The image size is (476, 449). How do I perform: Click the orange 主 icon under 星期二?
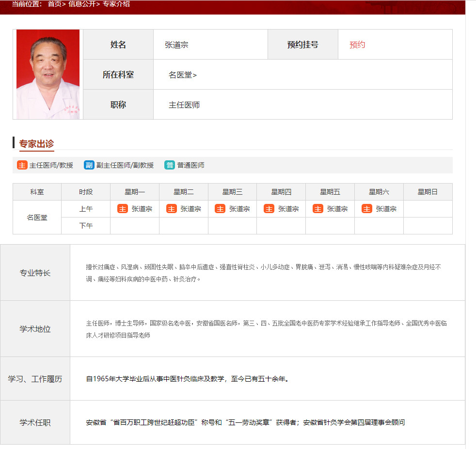point(172,209)
